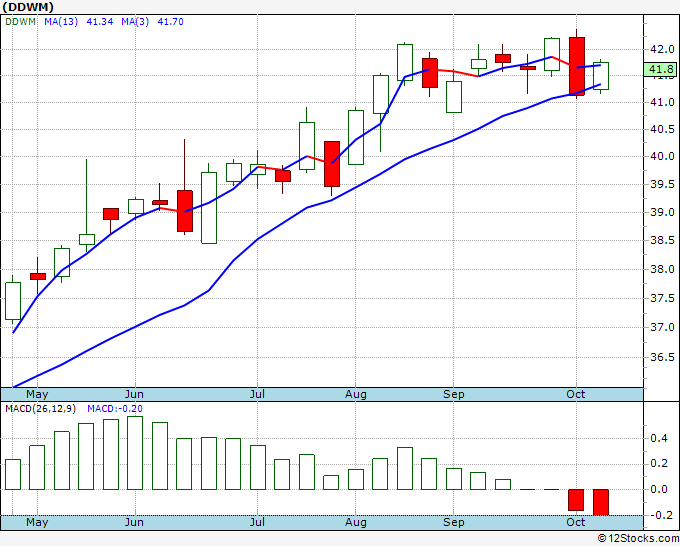Click Jun on the MACD panel axis
The width and height of the screenshot is (680, 546).
coord(134,522)
